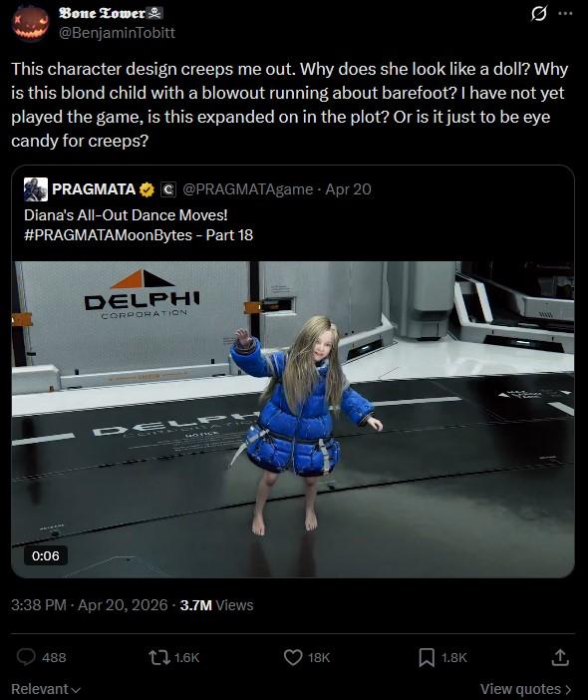Open the @BenjaminTobitt handle link
The width and height of the screenshot is (588, 700).
tap(117, 33)
